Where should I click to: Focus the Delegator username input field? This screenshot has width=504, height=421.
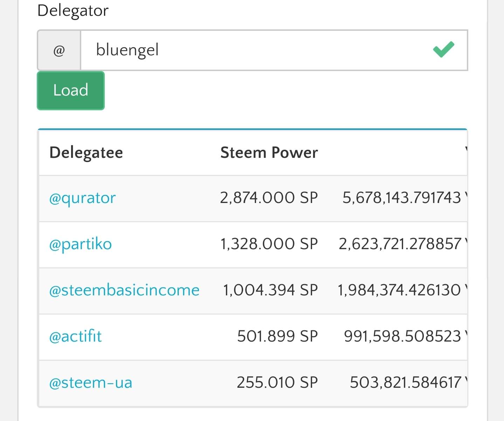click(274, 50)
